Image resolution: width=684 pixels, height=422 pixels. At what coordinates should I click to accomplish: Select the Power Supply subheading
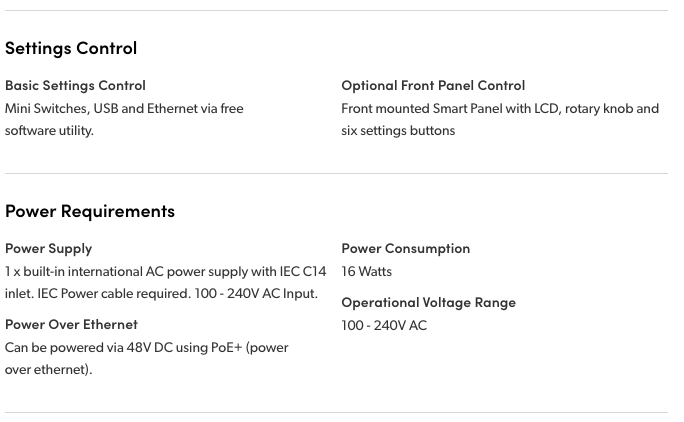click(48, 248)
